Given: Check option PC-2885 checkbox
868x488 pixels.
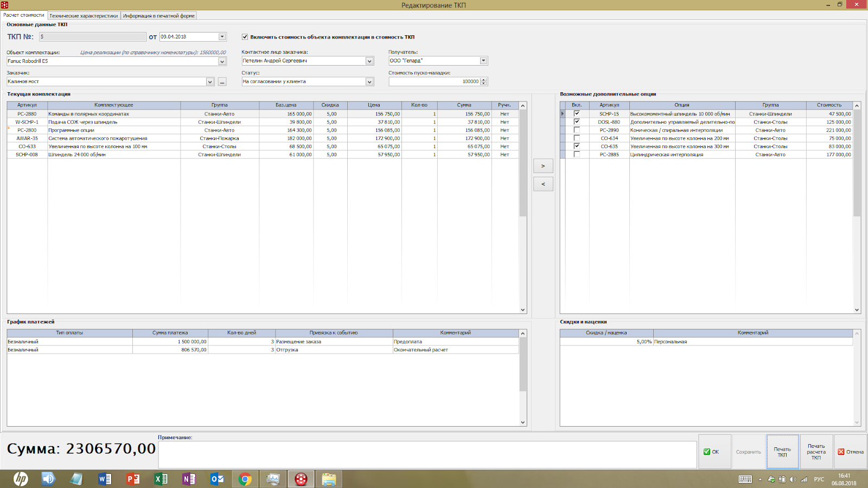Looking at the screenshot, I should (x=577, y=155).
